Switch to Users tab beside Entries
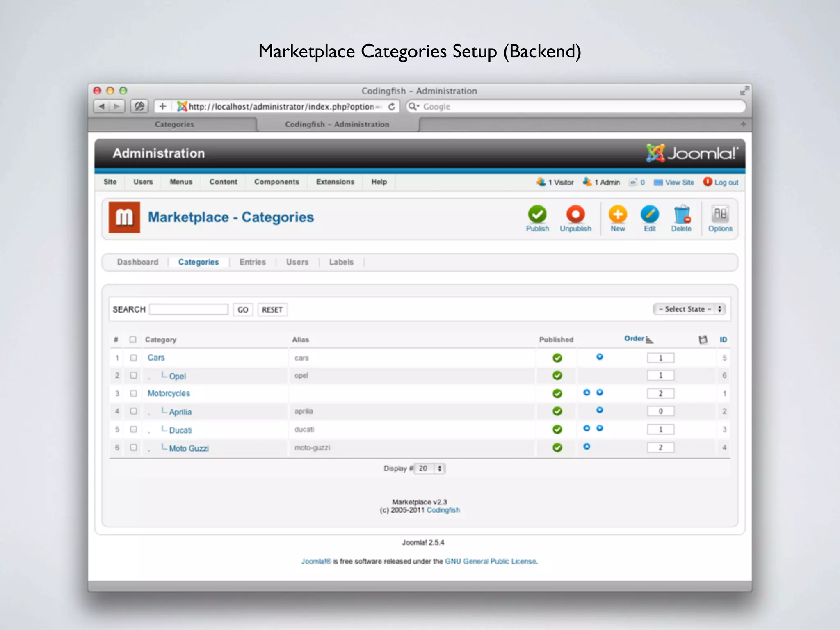The width and height of the screenshot is (840, 630). [297, 262]
